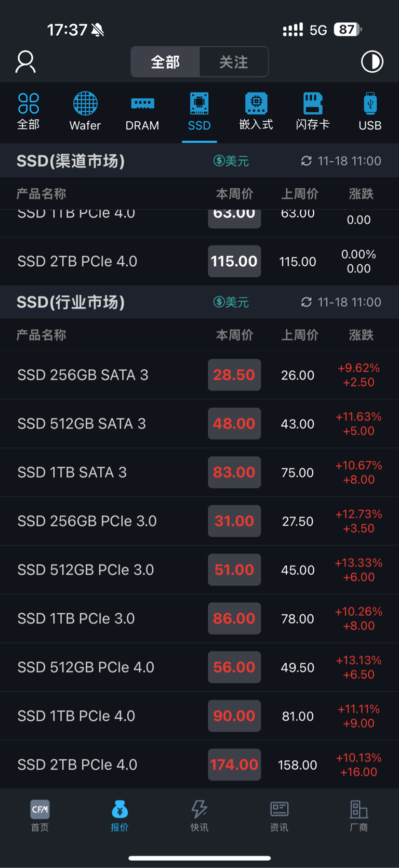Tap 美元 currency in 行业市场 header
The image size is (399, 868).
tap(231, 302)
